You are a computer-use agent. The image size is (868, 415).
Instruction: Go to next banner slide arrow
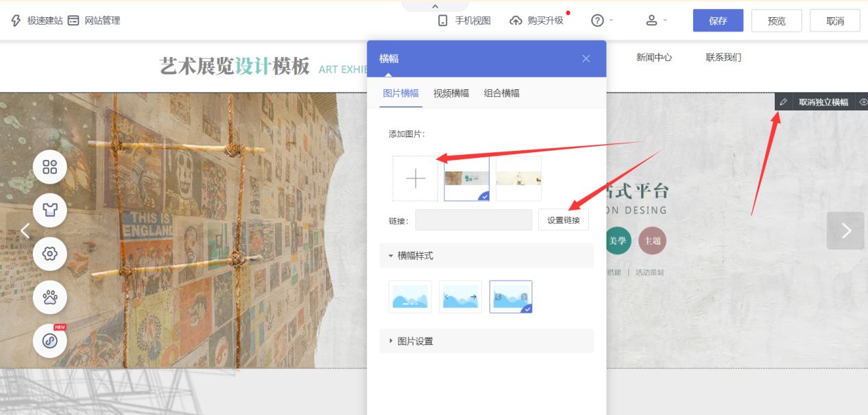click(845, 230)
